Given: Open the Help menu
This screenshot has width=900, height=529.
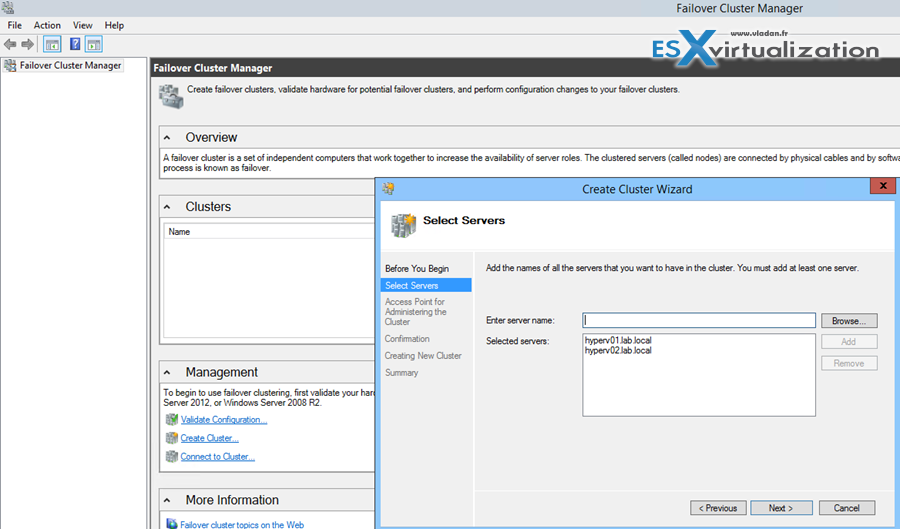Looking at the screenshot, I should (114, 25).
